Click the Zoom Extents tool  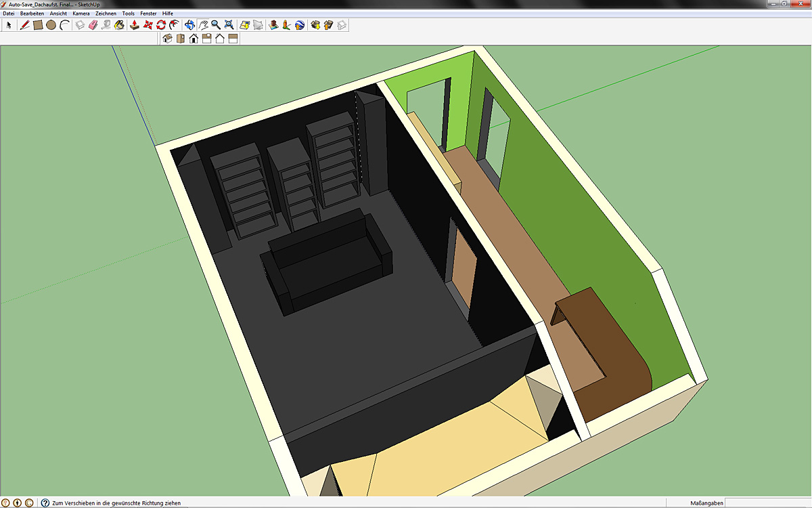pyautogui.click(x=229, y=25)
